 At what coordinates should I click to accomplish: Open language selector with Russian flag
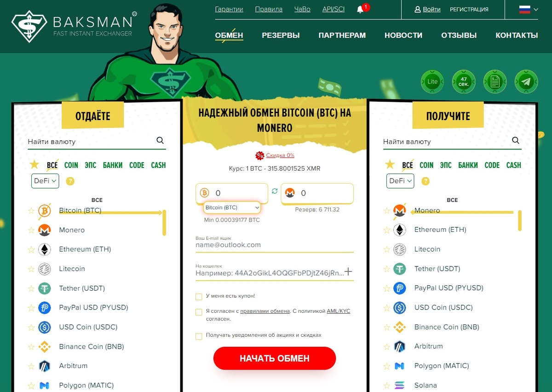(x=529, y=9)
